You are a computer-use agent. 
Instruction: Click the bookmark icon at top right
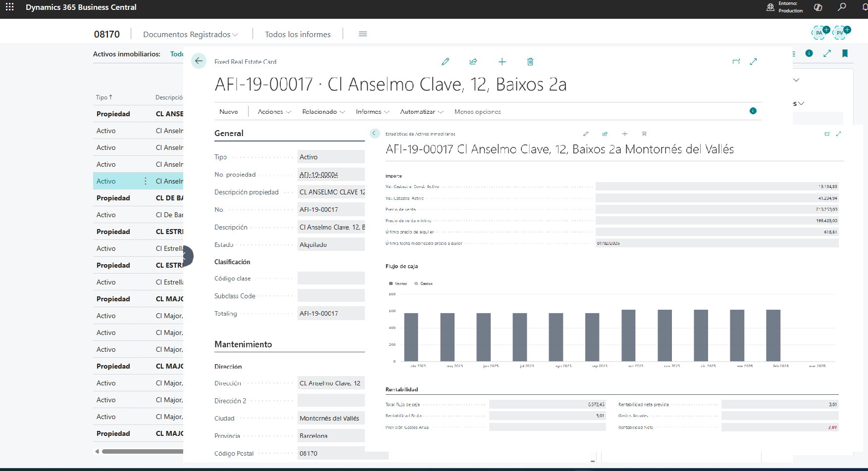pos(845,53)
